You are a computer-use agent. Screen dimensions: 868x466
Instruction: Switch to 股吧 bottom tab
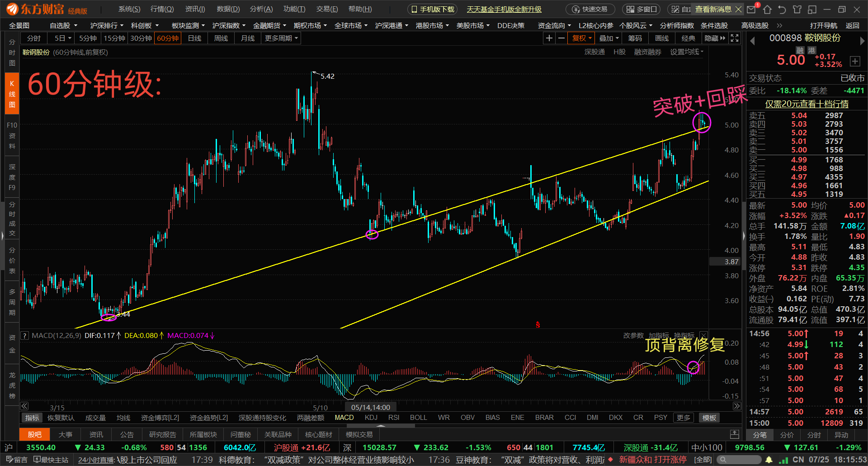(x=35, y=434)
